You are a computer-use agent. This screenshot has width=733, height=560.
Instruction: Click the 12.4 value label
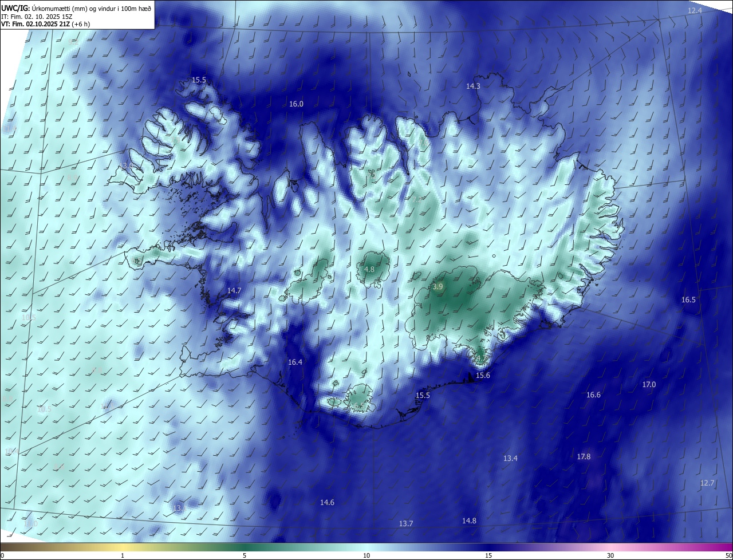[x=695, y=11]
